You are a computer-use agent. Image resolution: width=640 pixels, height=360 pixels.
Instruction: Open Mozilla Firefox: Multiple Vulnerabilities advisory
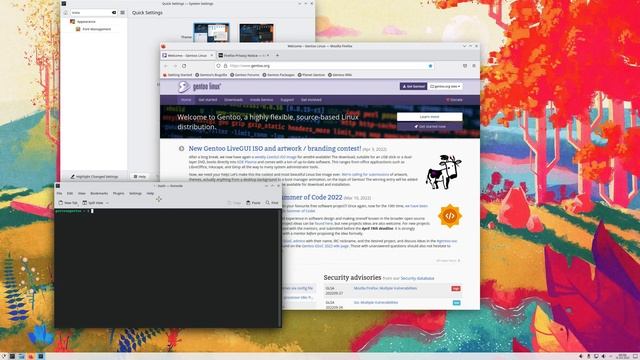[385, 288]
